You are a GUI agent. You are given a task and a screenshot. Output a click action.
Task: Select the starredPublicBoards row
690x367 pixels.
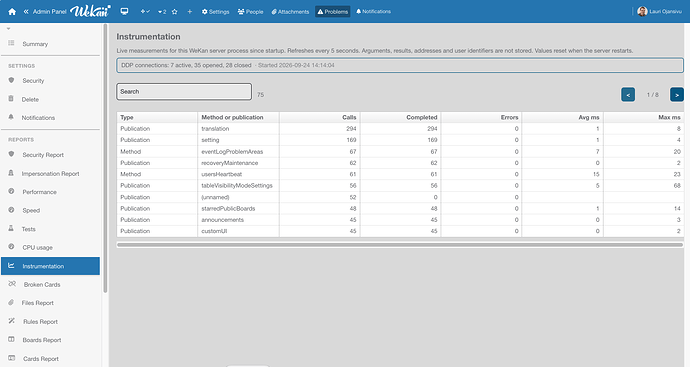[400, 209]
